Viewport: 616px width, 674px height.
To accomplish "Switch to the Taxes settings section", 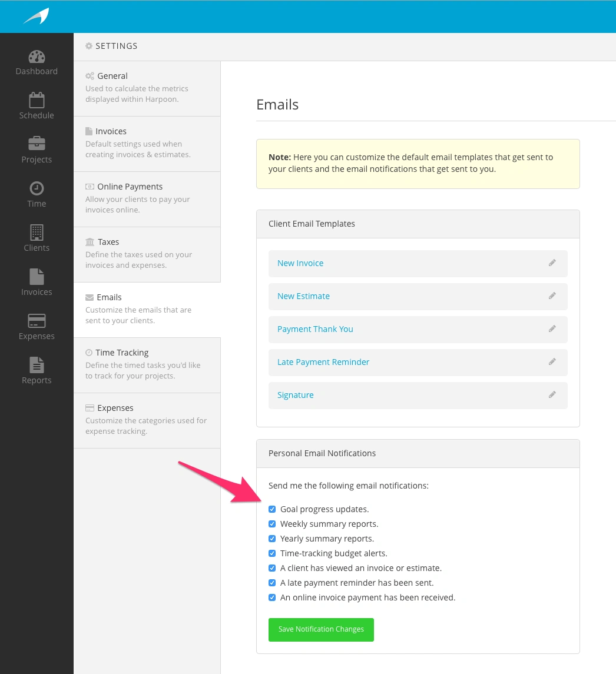I will [x=109, y=241].
